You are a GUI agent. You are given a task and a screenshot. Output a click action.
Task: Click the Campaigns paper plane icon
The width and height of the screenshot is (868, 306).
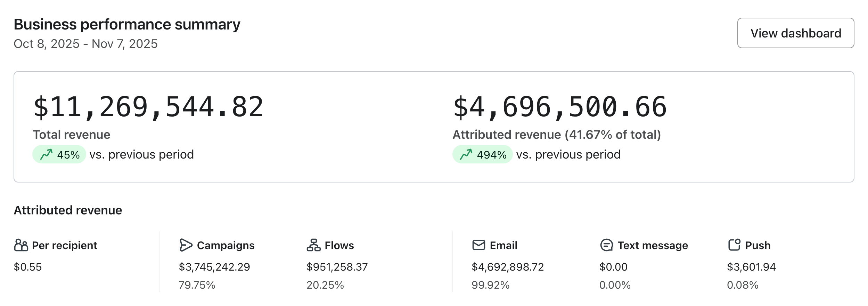click(186, 245)
